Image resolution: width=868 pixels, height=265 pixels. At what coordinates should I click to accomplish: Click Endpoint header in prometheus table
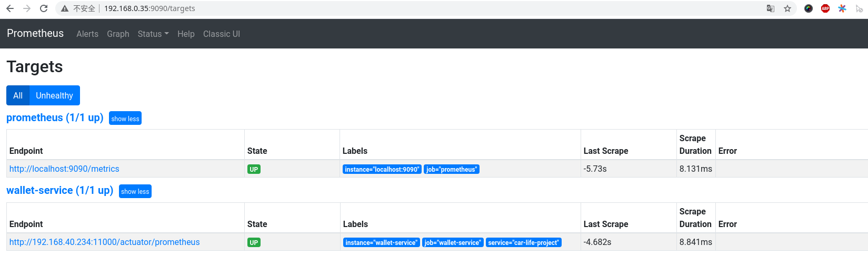26,151
